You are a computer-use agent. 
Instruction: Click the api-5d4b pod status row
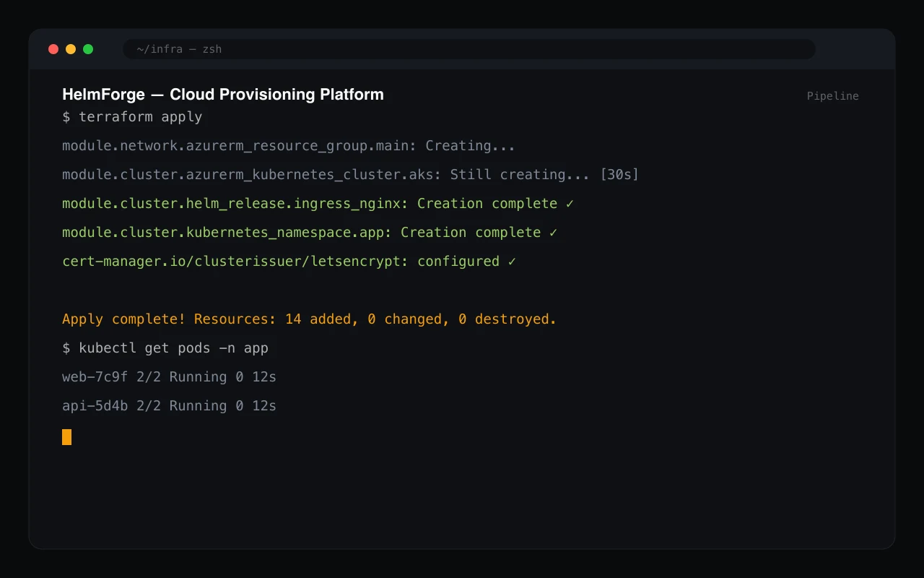pyautogui.click(x=170, y=406)
